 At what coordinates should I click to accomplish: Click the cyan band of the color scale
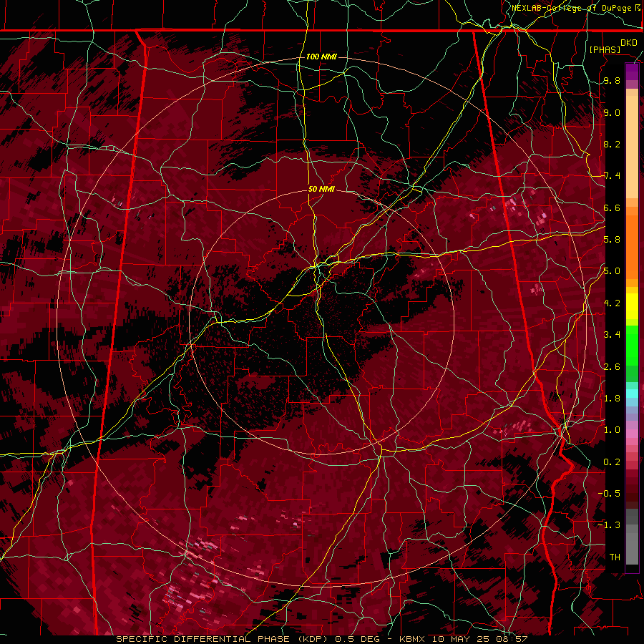(632, 394)
